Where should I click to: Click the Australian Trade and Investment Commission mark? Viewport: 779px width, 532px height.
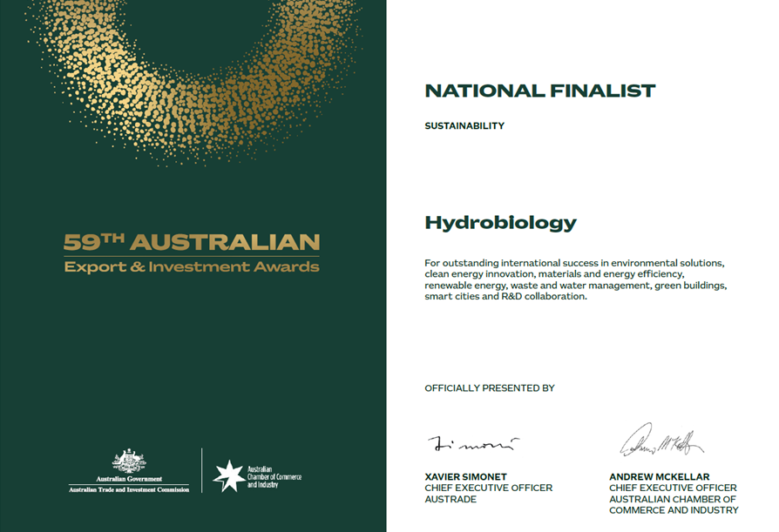pyautogui.click(x=129, y=488)
